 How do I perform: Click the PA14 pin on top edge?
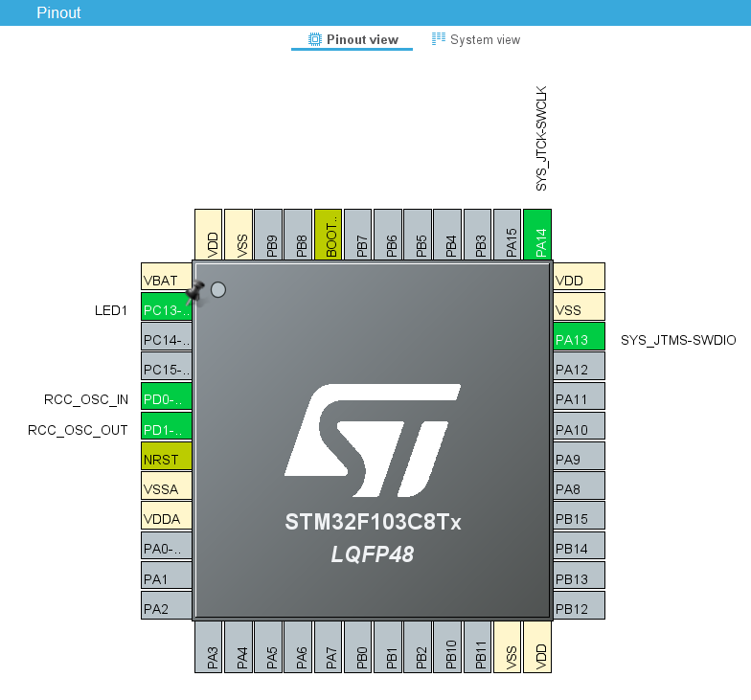tap(537, 235)
